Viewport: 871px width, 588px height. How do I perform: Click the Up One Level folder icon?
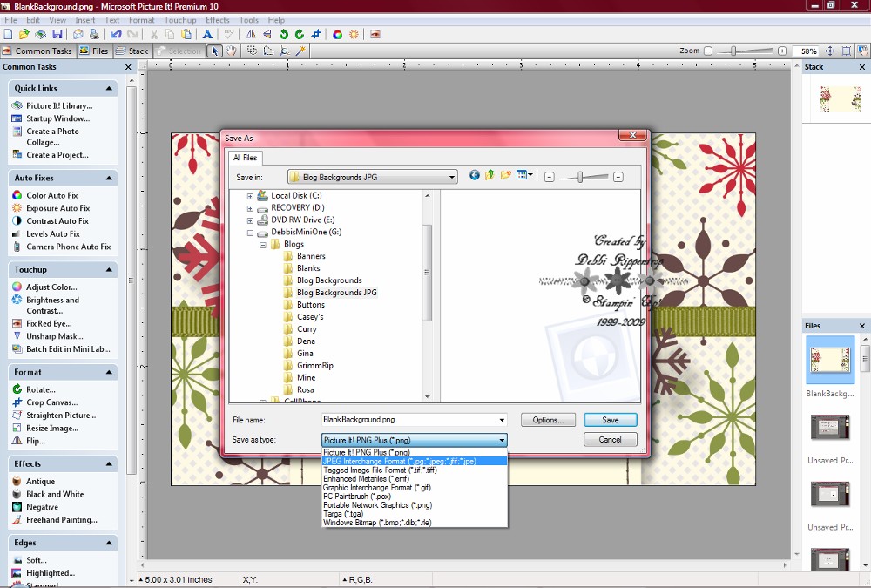click(490, 176)
